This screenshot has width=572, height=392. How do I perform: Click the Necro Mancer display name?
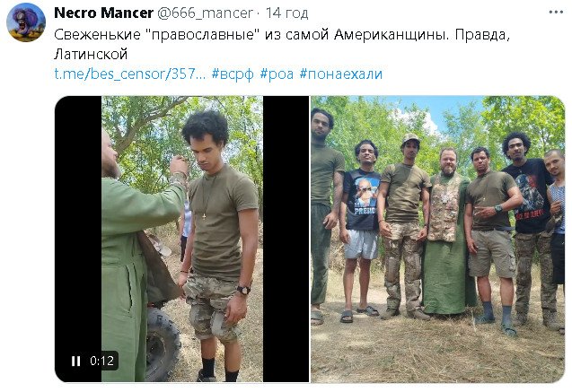pyautogui.click(x=103, y=13)
